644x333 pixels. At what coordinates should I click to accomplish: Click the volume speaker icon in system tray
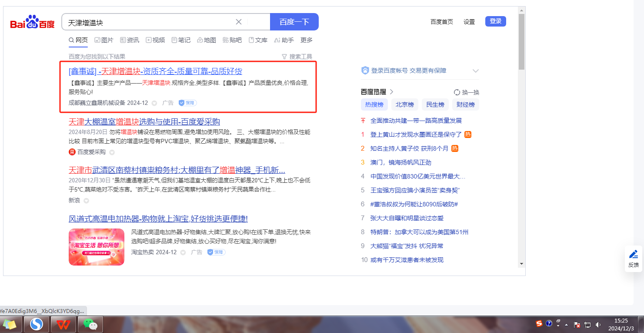[598, 325]
